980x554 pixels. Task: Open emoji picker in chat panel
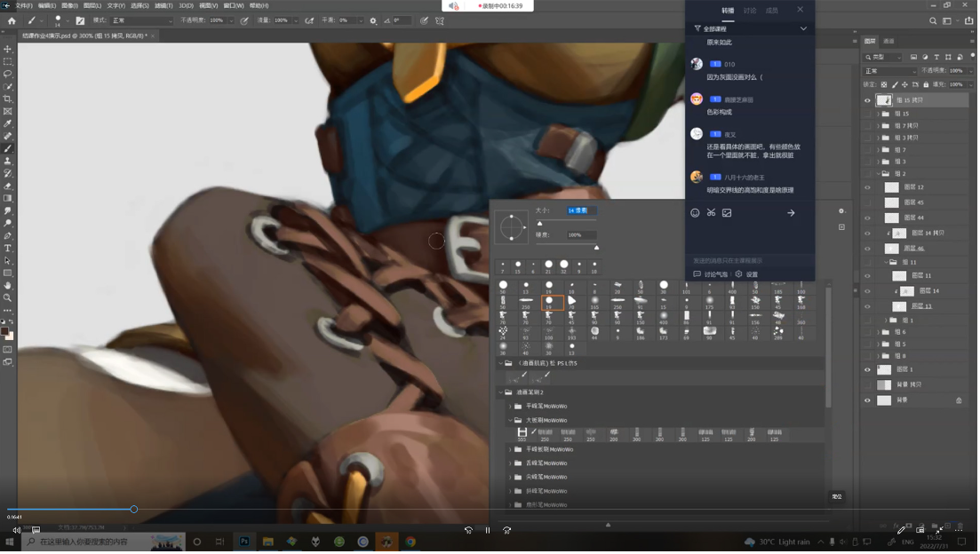(x=695, y=213)
